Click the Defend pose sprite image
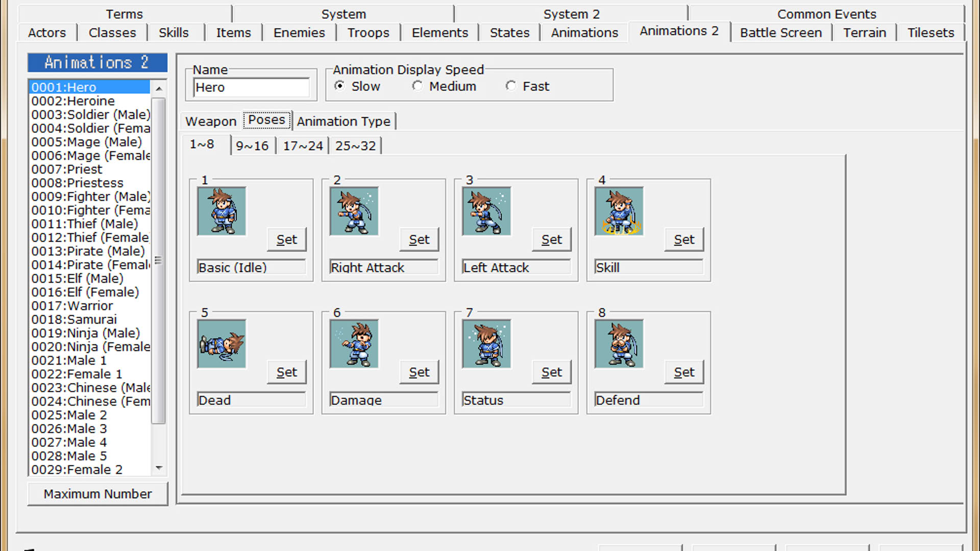Screen dimensions: 980x551 619,344
